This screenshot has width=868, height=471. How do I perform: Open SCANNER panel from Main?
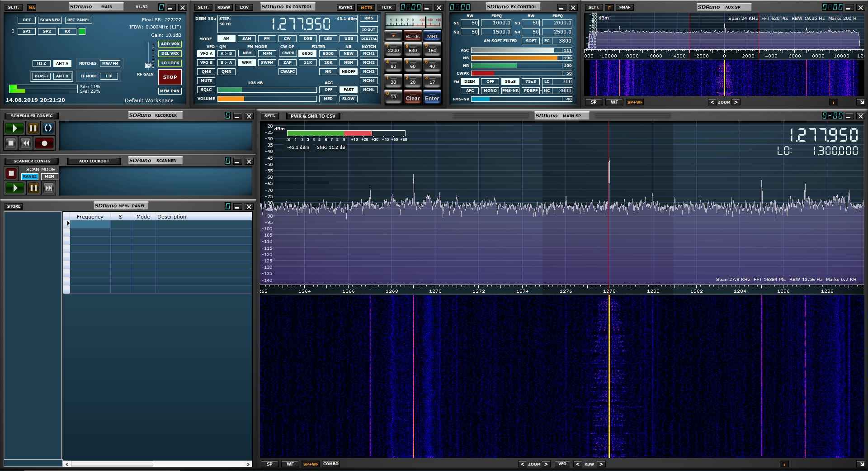tap(50, 20)
